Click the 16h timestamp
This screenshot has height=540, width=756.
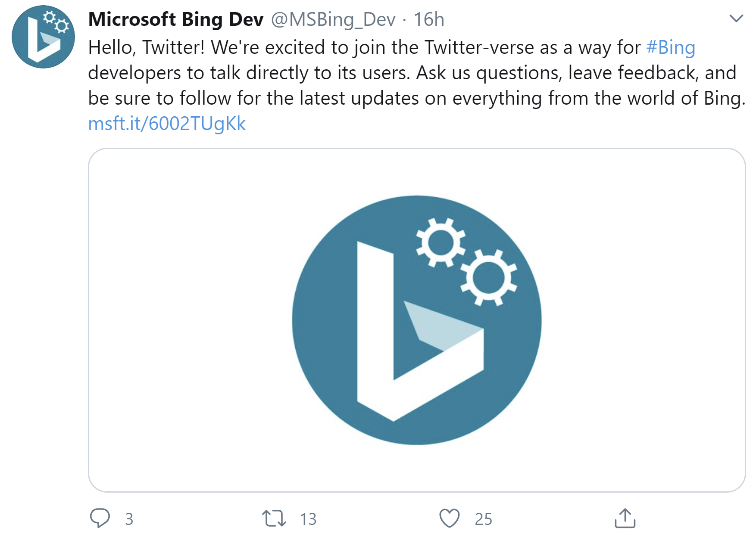(x=429, y=19)
